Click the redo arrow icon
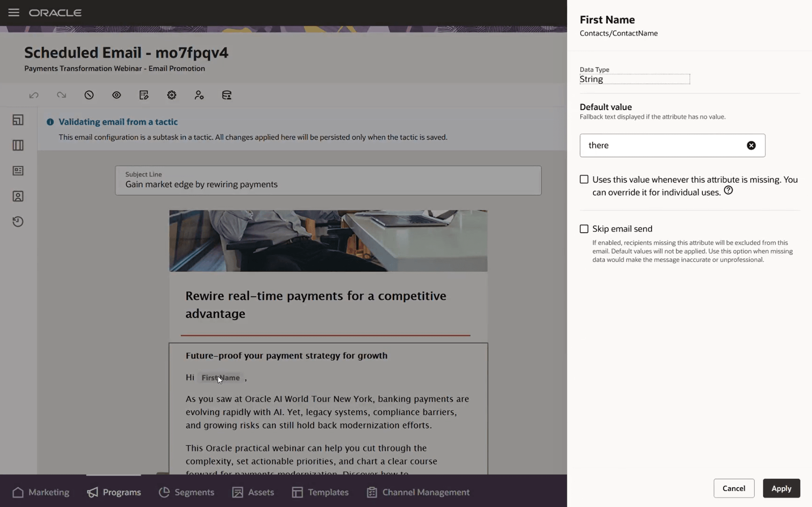Image resolution: width=812 pixels, height=507 pixels. click(61, 95)
